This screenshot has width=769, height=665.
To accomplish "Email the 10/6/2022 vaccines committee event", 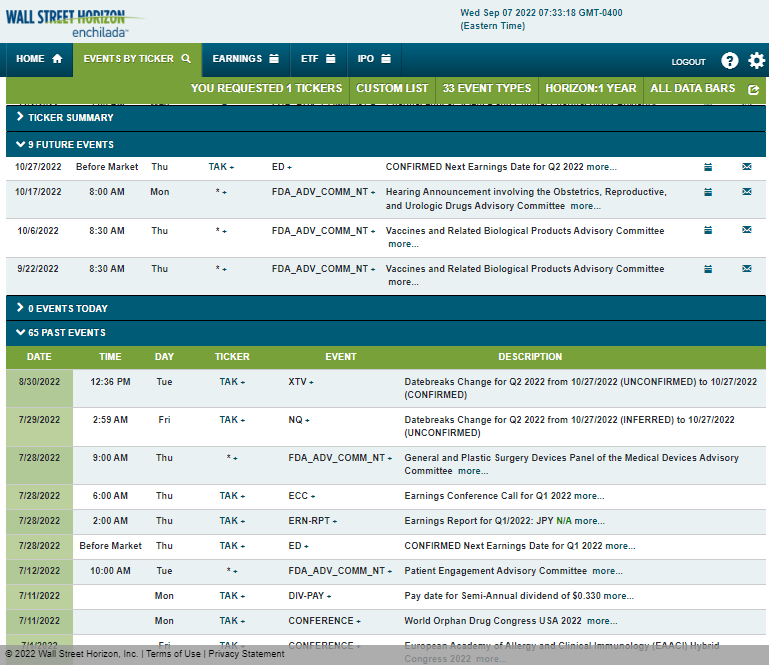I will click(x=746, y=230).
